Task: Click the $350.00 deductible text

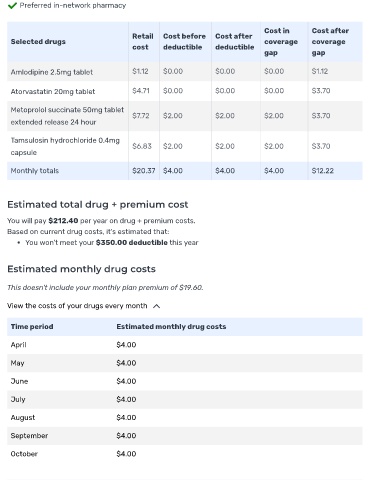Action: (x=132, y=242)
